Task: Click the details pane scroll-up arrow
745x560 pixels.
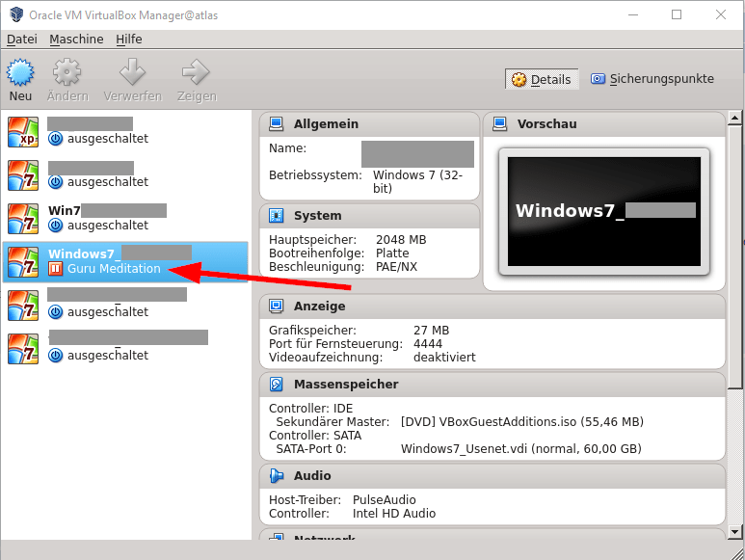Action: [x=734, y=118]
